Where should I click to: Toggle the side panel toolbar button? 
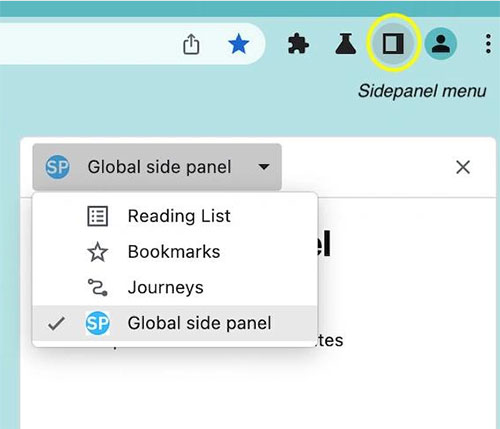(393, 44)
